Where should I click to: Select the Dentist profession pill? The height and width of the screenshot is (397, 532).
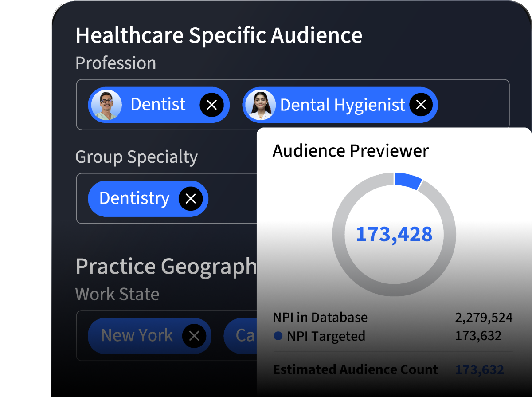(x=157, y=105)
